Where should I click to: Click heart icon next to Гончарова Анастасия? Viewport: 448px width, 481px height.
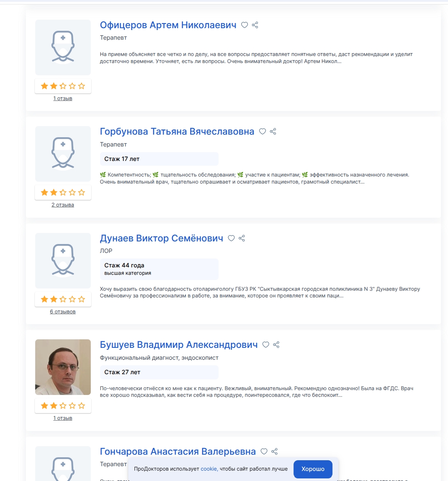click(x=264, y=452)
